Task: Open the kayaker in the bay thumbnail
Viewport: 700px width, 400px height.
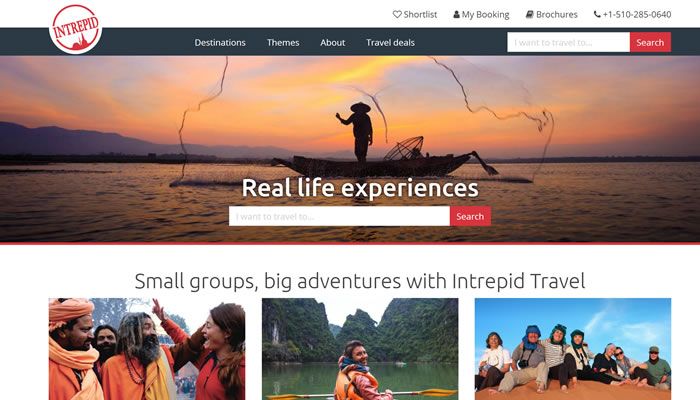Action: tap(360, 349)
